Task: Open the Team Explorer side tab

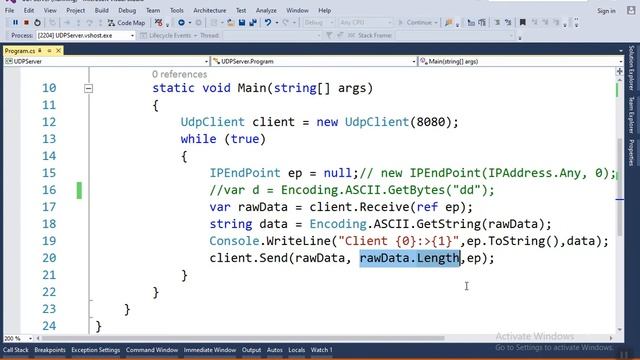Action: click(631, 115)
